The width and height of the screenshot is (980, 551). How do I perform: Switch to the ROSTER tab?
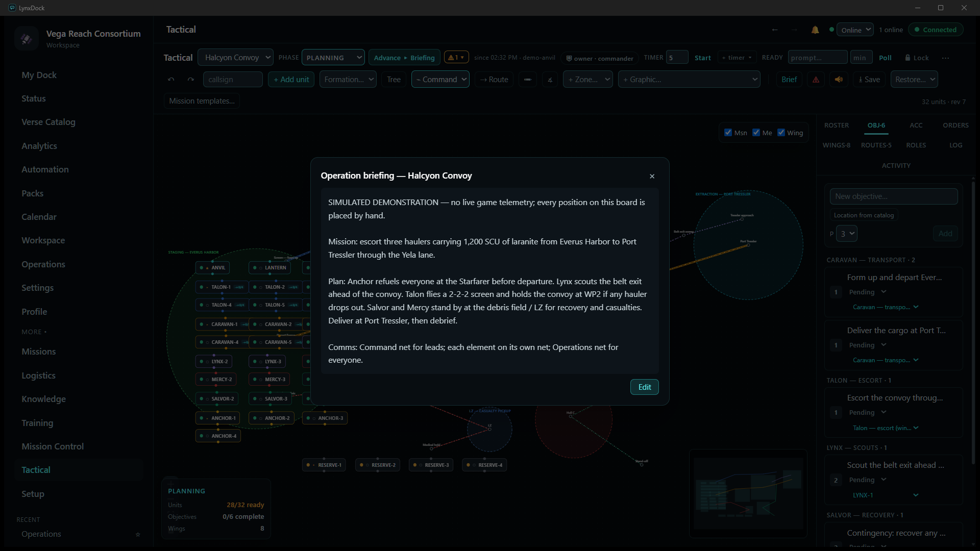[836, 126]
